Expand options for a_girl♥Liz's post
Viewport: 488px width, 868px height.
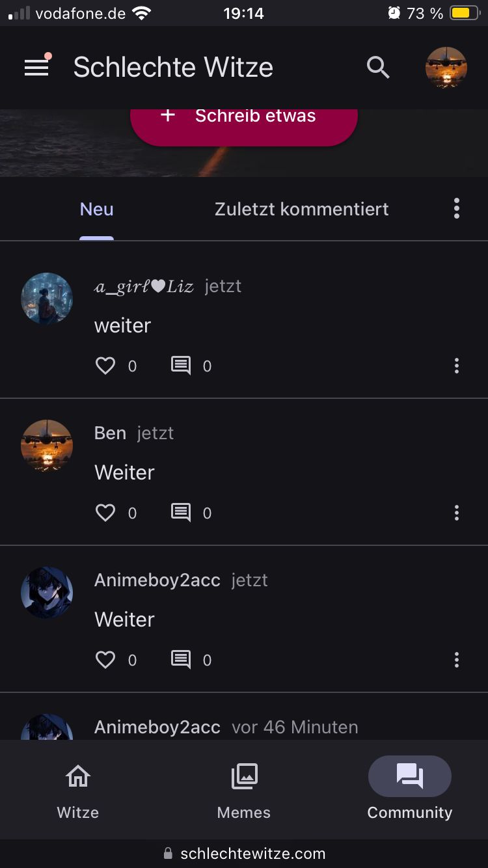pyautogui.click(x=457, y=366)
